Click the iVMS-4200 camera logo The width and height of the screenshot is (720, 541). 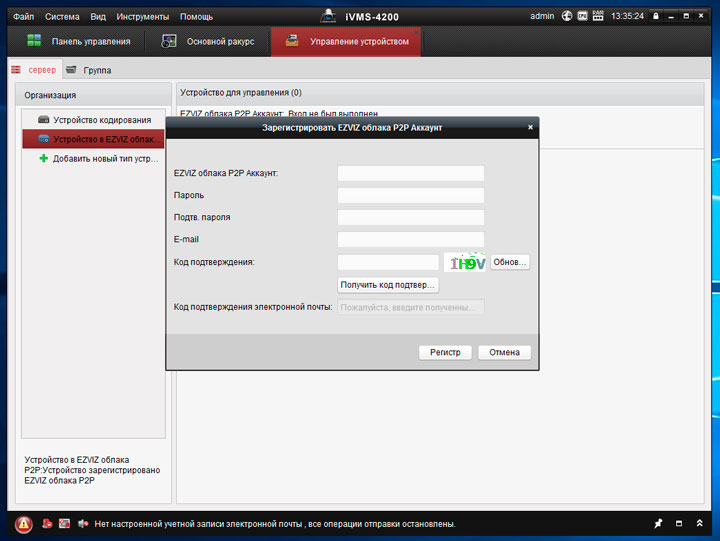click(x=328, y=16)
